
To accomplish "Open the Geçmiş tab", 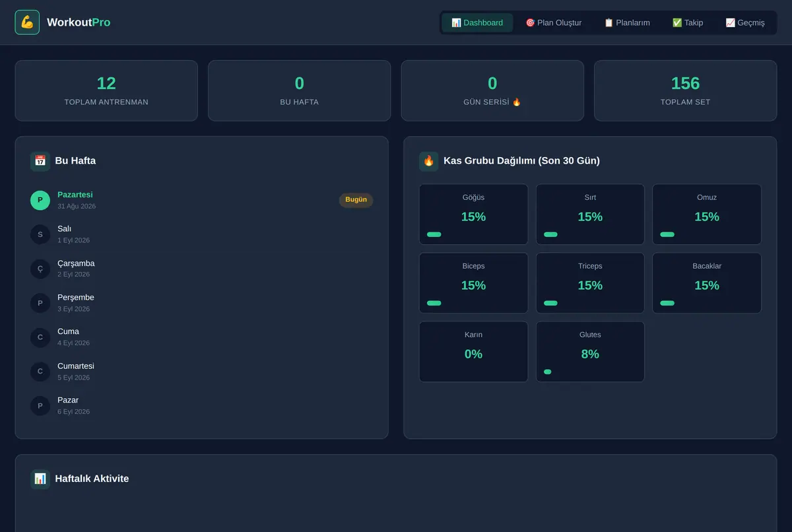I will (x=745, y=22).
